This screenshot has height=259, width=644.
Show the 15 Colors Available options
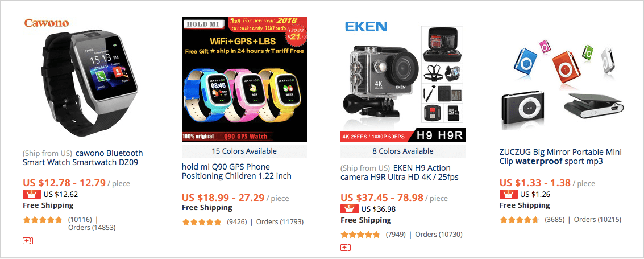[x=244, y=151]
